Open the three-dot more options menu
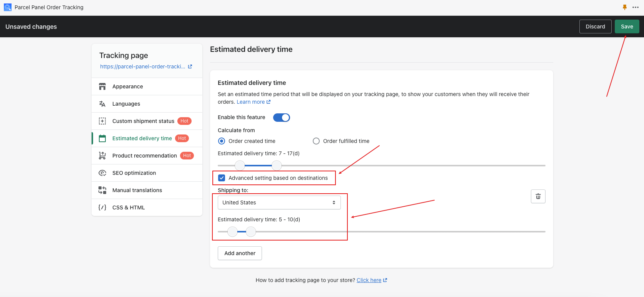Viewport: 644px width, 297px height. (636, 7)
